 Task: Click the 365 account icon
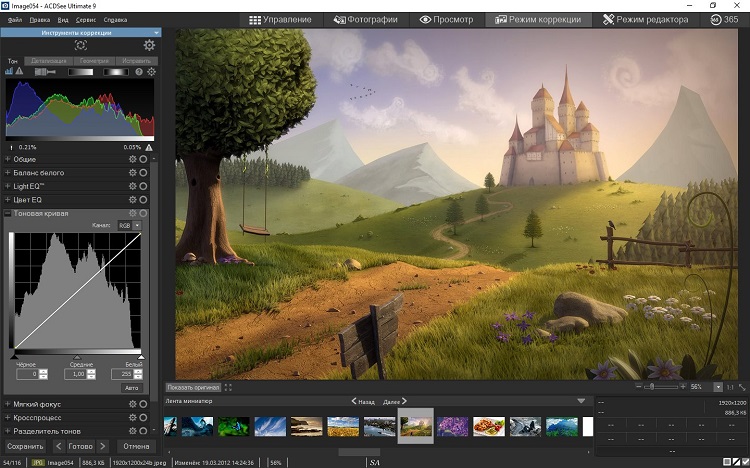click(x=716, y=20)
